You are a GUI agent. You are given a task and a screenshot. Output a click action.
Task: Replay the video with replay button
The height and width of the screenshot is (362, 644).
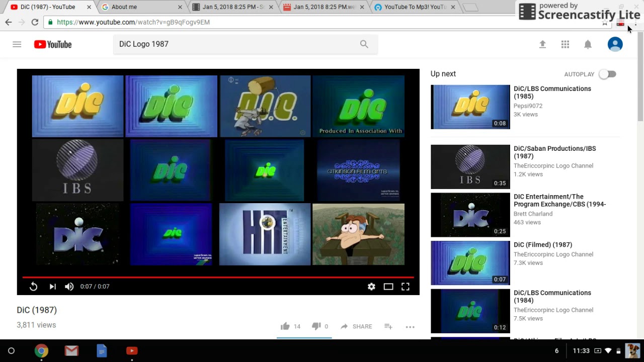tap(33, 287)
